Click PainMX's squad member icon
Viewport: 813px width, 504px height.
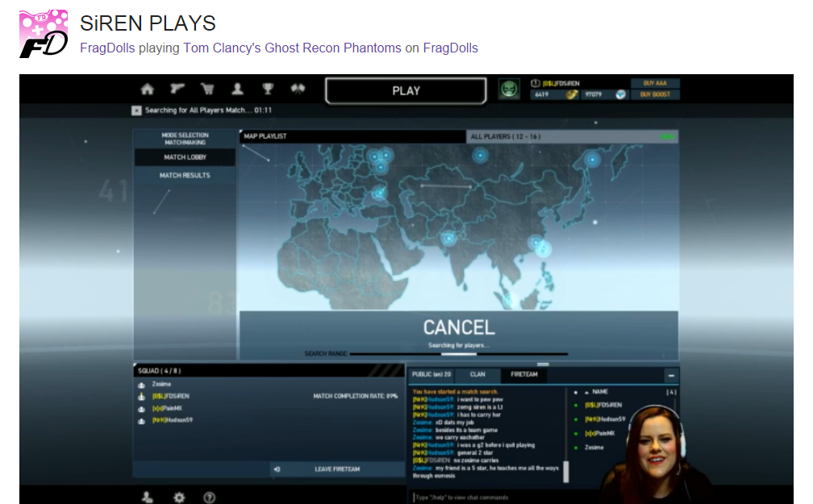pos(141,409)
